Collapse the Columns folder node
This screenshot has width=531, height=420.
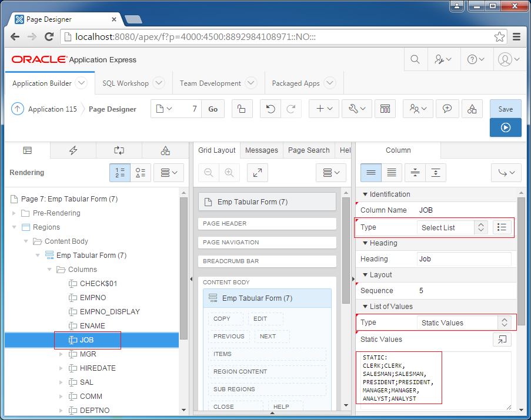coord(49,270)
